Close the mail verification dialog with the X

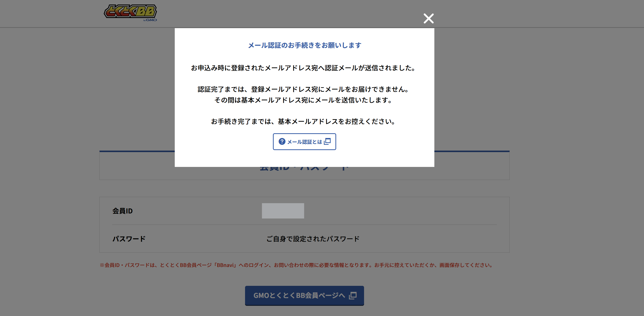pyautogui.click(x=429, y=18)
